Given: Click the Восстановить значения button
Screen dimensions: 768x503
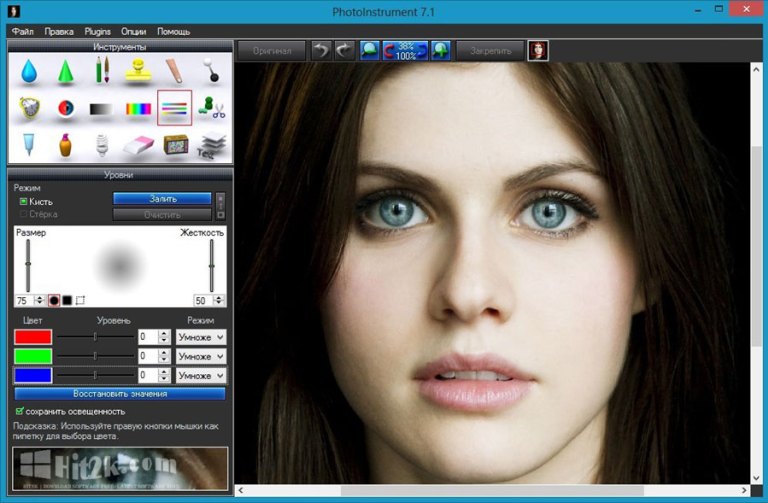Looking at the screenshot, I should point(120,394).
